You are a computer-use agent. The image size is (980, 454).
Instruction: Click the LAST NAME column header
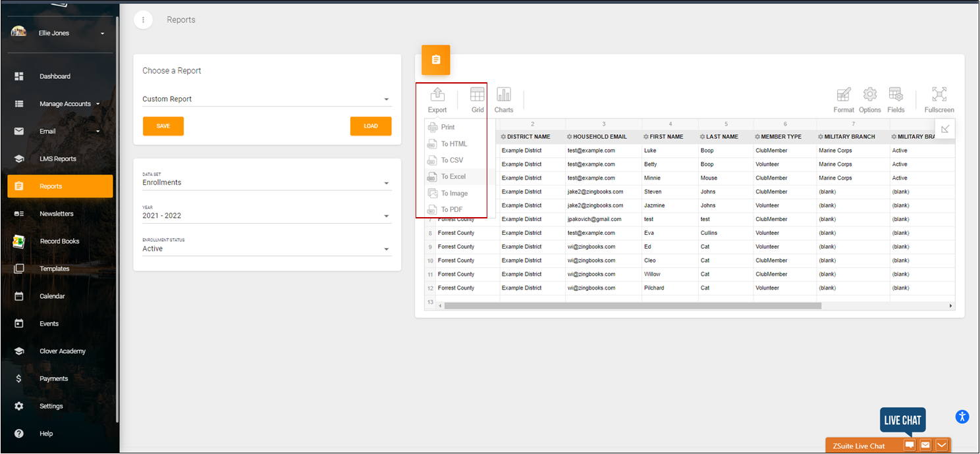click(x=726, y=137)
